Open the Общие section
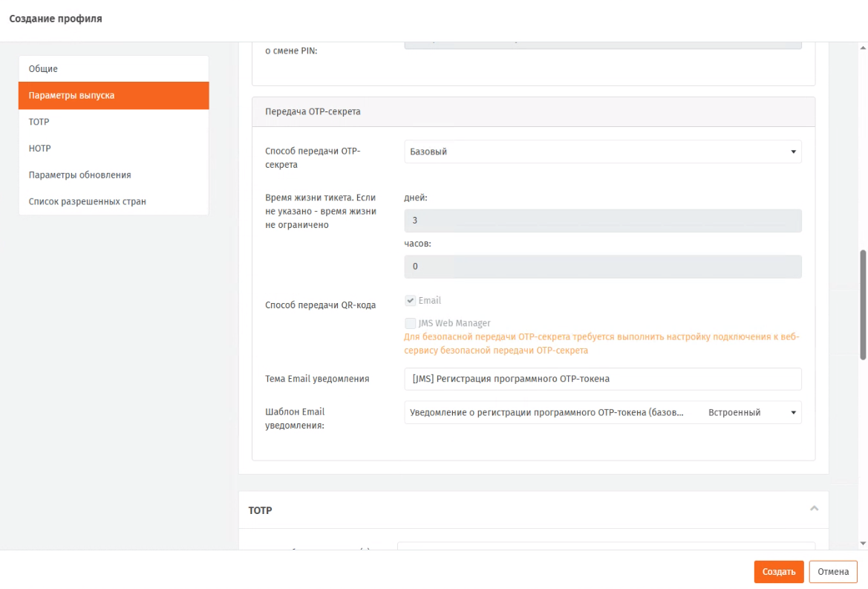 pos(113,69)
